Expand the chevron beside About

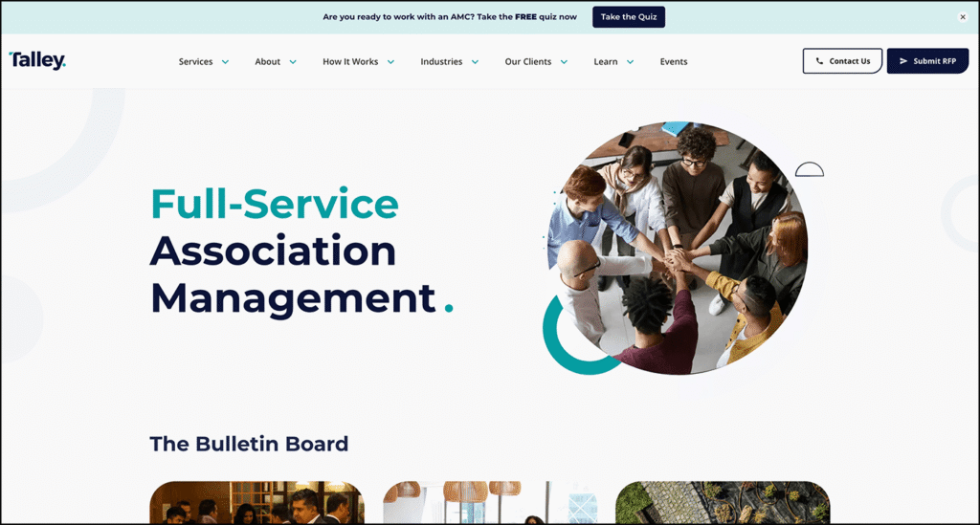pos(293,62)
